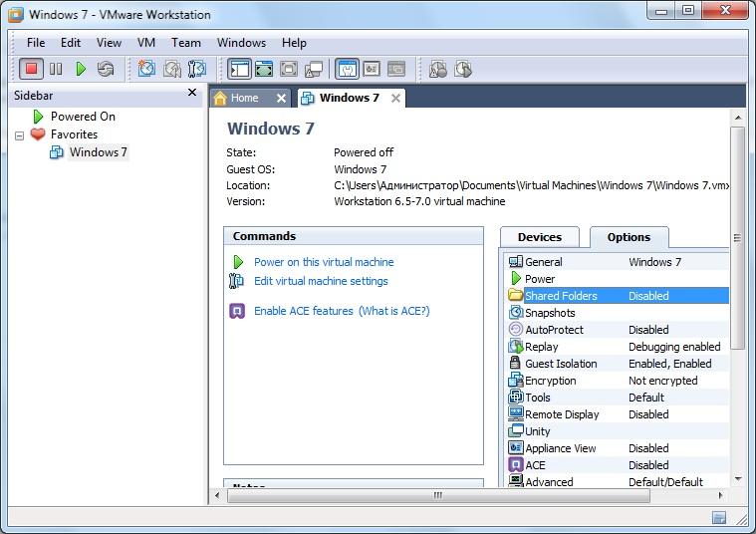Click the red Power Off toolbar button
This screenshot has height=534, width=756.
coord(31,69)
